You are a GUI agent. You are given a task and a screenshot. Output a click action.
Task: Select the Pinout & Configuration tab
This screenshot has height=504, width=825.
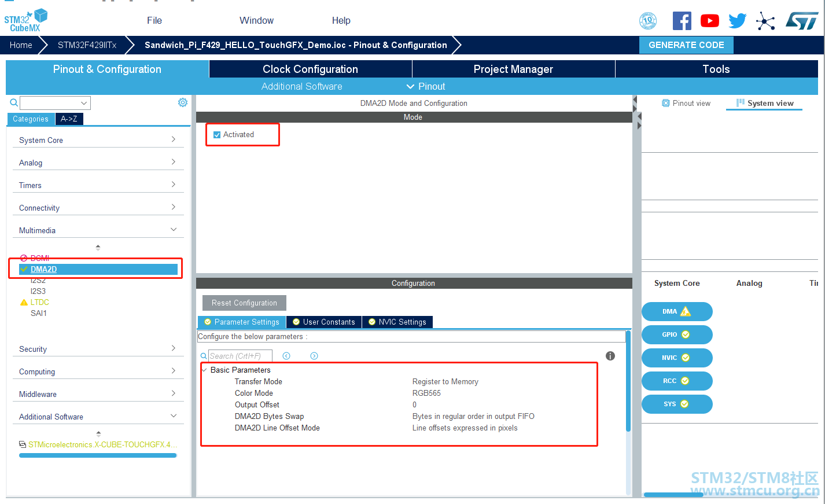107,69
